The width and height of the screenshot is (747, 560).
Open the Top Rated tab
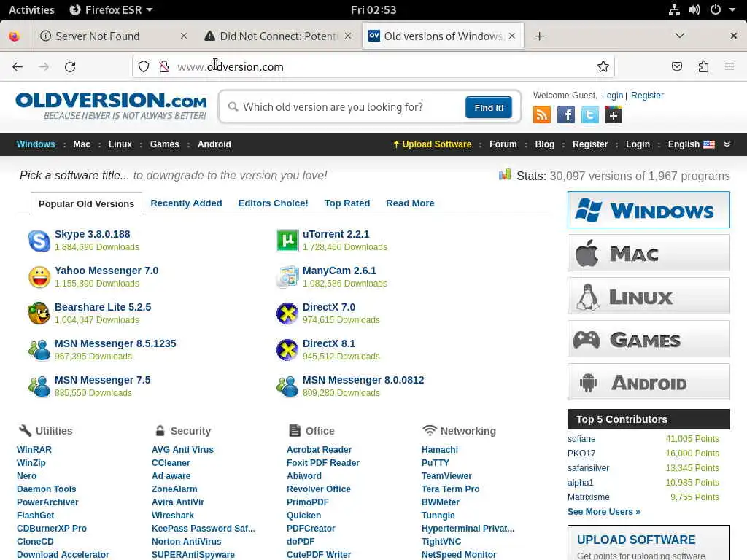point(347,203)
